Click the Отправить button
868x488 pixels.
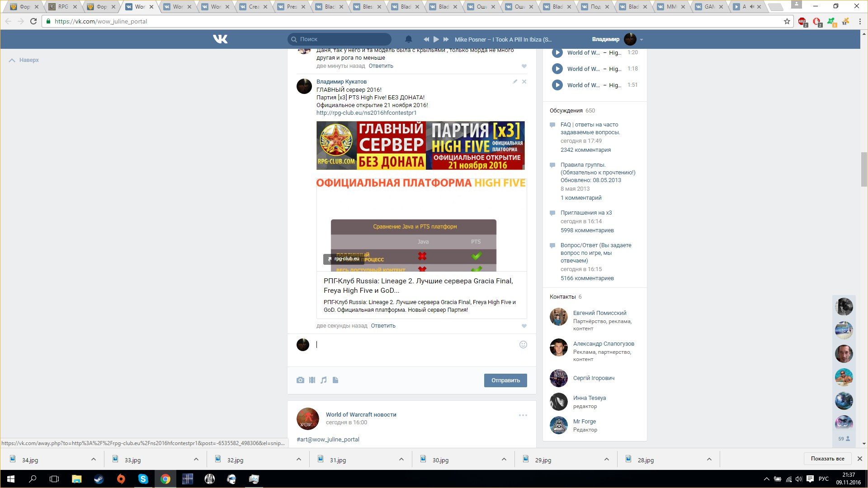[505, 380]
